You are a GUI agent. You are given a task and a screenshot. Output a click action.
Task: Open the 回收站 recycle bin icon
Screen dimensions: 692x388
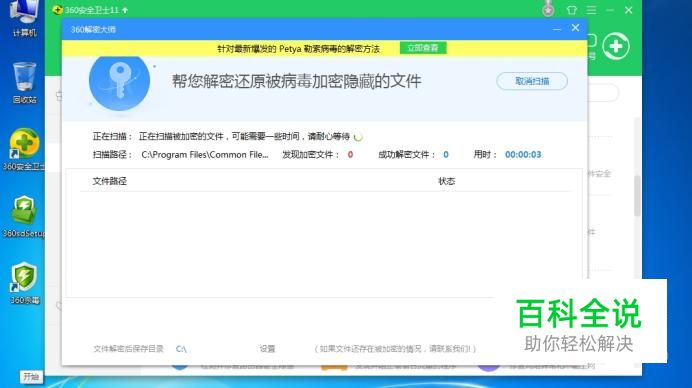(24, 82)
